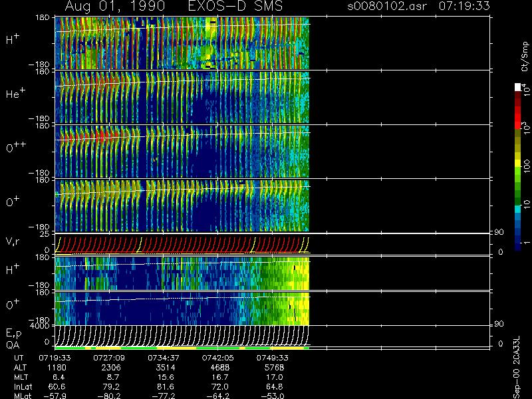Click MLT value '16.7'
Screen dimensions: 532x399
[220, 377]
